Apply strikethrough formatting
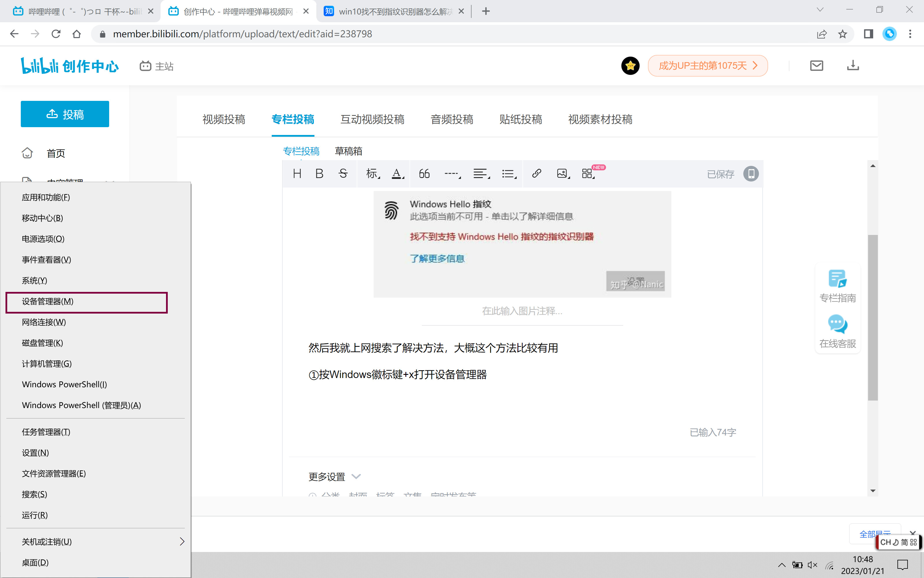924x578 pixels. click(343, 174)
